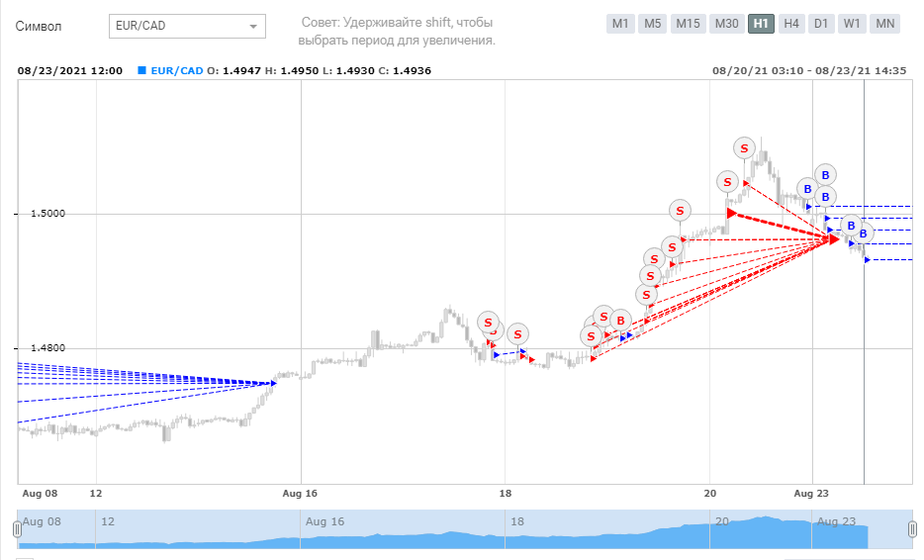Click the EUR/CAD legend label
This screenshot has height=560, width=924.
(177, 70)
